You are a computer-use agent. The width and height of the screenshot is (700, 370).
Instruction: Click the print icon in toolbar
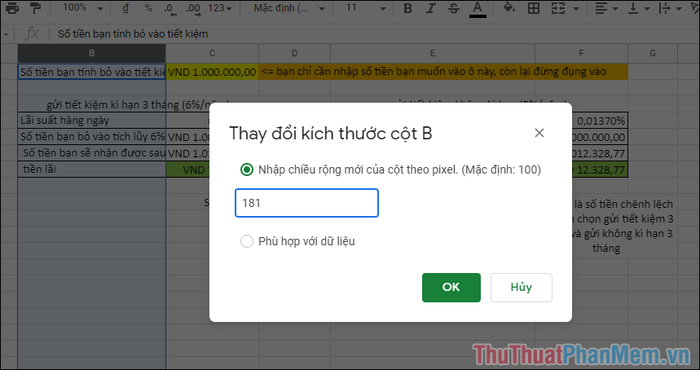12,8
